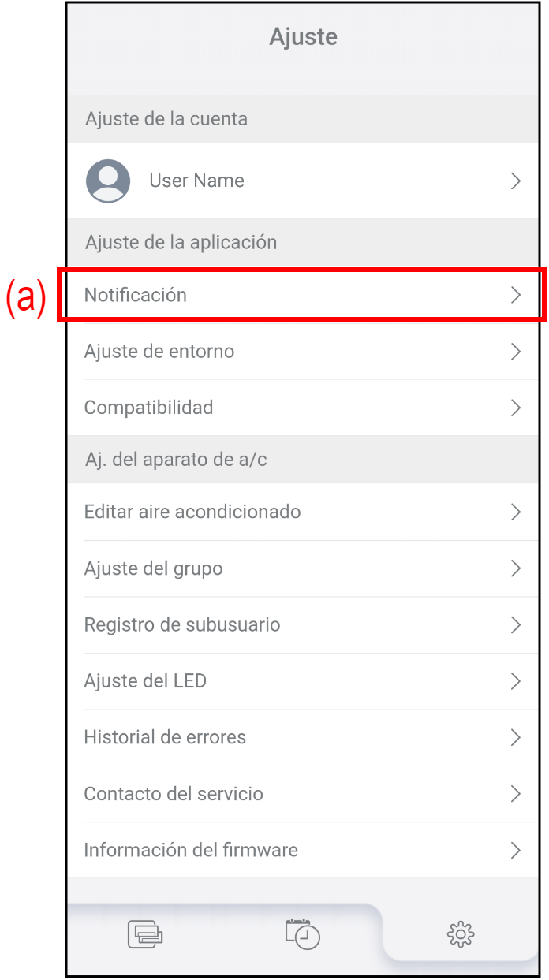This screenshot has height=980, width=549.
Task: Tap the chevron next to User Name
Action: click(x=516, y=181)
